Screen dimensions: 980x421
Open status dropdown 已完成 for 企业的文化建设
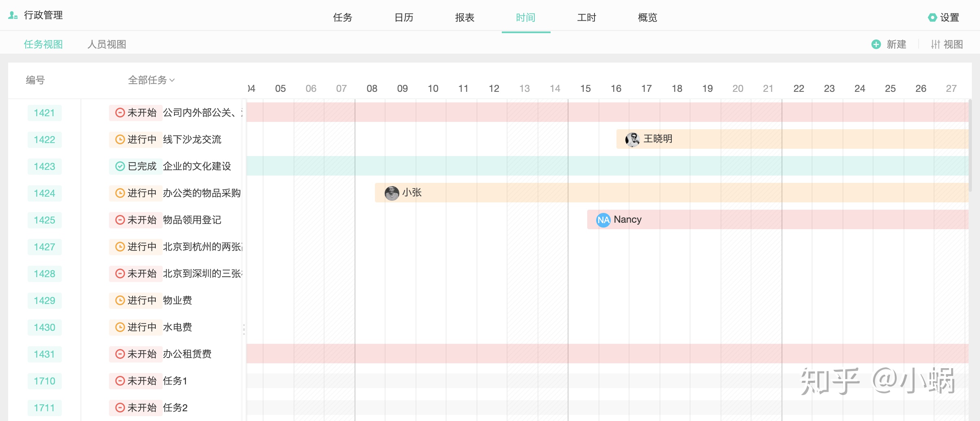pyautogui.click(x=136, y=166)
